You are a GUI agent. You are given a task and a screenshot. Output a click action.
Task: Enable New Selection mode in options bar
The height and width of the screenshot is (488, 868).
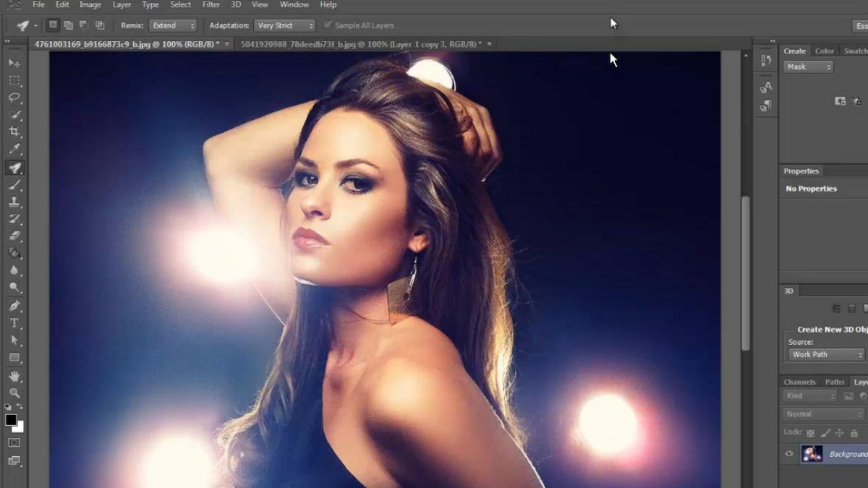pos(53,25)
